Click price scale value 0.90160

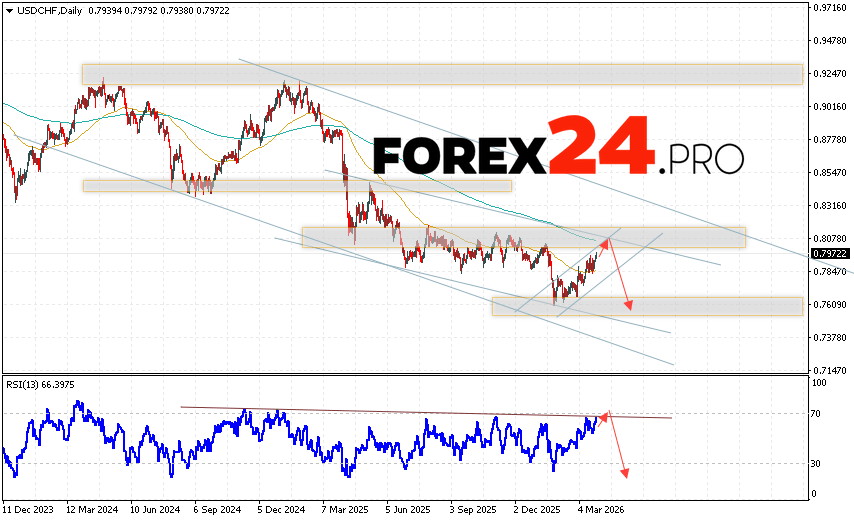click(x=830, y=107)
